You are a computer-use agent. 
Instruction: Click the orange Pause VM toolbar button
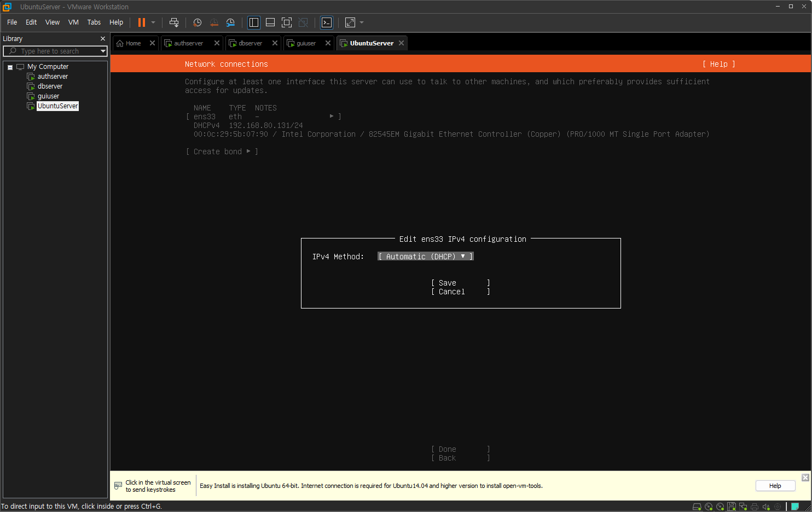tap(142, 22)
